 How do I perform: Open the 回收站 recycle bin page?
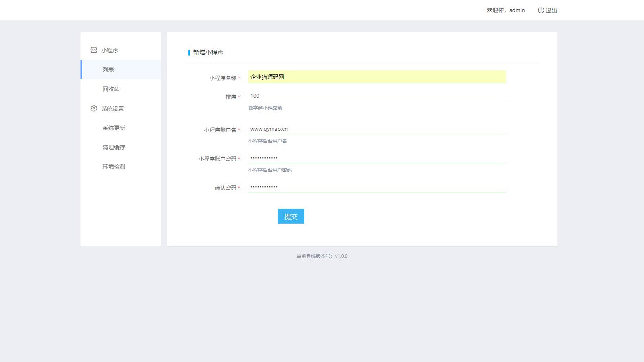tap(111, 89)
